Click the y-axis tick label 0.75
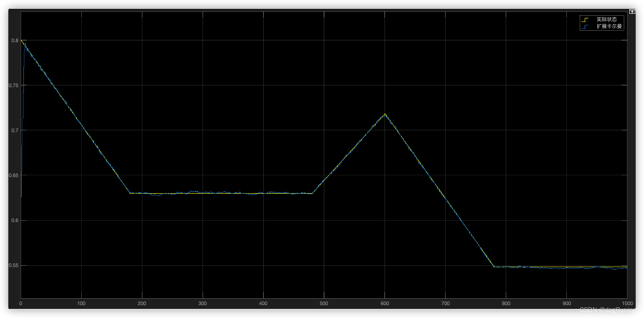 pyautogui.click(x=14, y=85)
